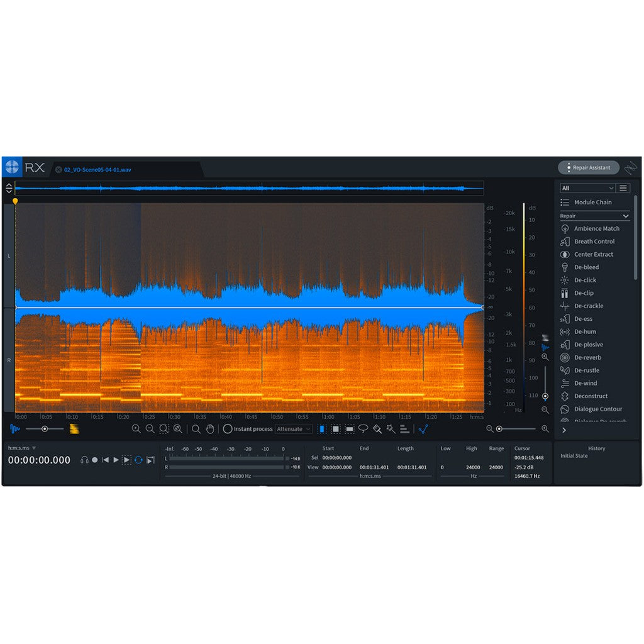
Task: Toggle Instant process mode
Action: [227, 429]
